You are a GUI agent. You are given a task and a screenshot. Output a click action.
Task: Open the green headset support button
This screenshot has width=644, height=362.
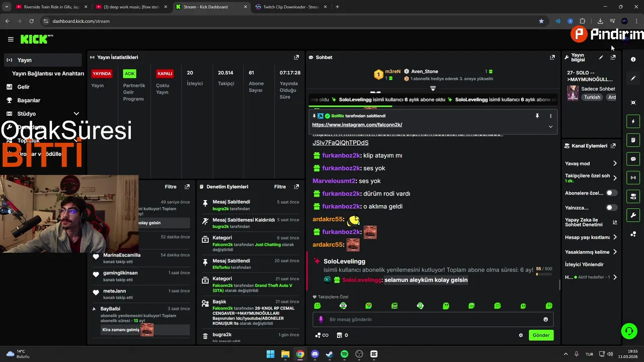pos(629,331)
